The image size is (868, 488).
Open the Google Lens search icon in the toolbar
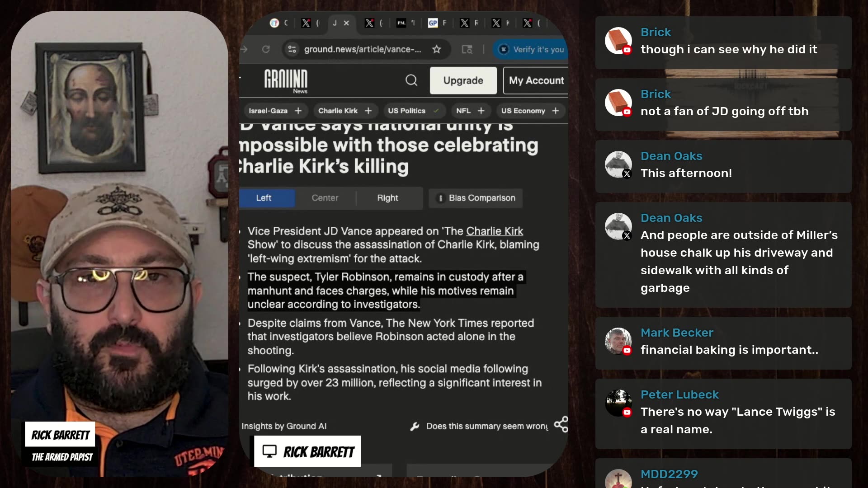click(x=467, y=49)
